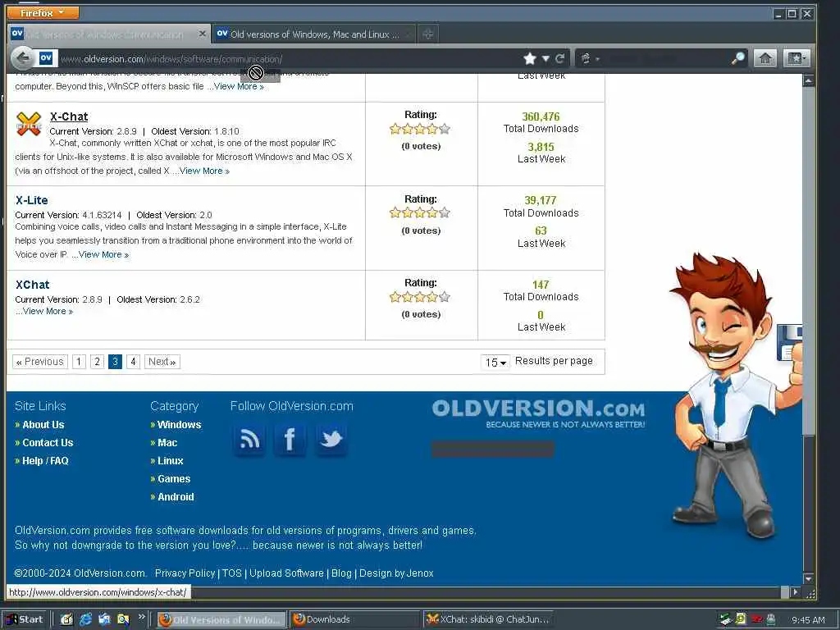840x630 pixels.
Task: Go to the Firefox home page button
Action: click(x=765, y=58)
